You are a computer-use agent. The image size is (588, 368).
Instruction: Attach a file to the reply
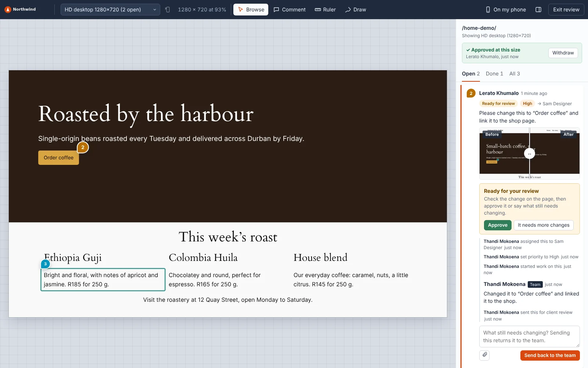[x=485, y=355]
